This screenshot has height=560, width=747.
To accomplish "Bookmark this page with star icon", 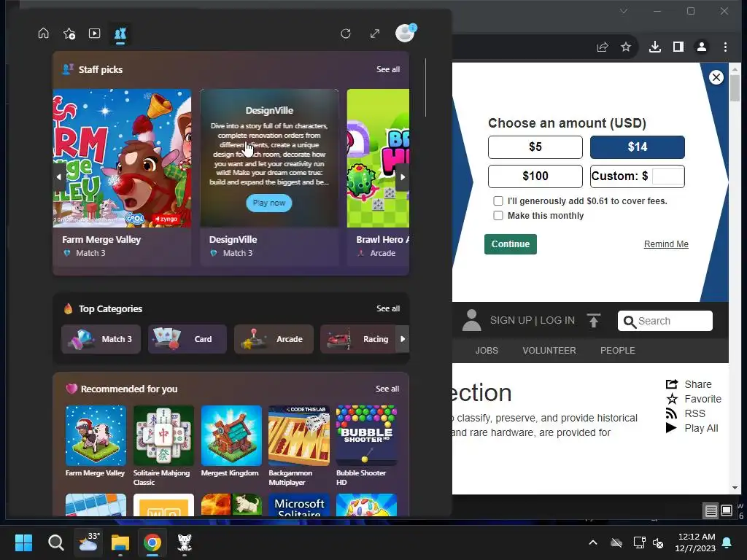I will pyautogui.click(x=626, y=47).
